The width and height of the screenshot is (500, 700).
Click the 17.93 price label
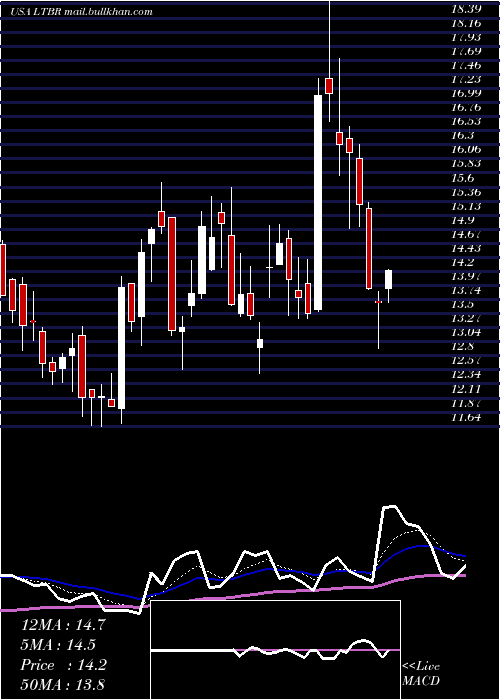(x=466, y=37)
